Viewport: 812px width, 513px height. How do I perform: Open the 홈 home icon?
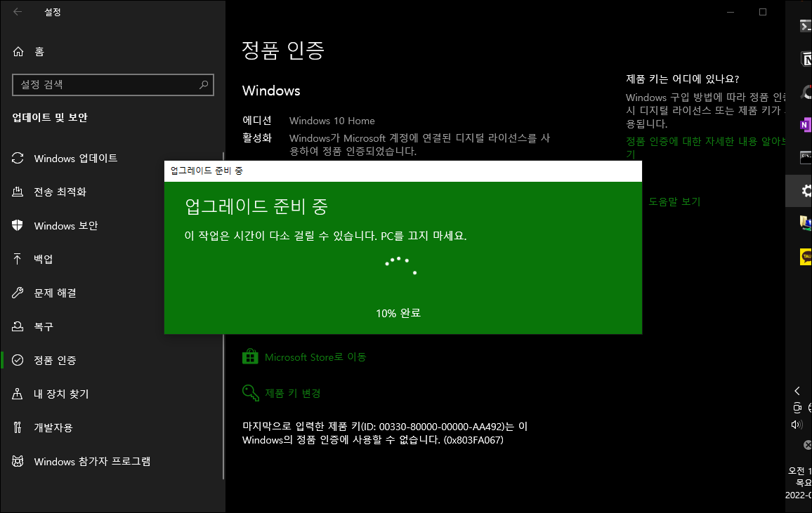coord(19,51)
